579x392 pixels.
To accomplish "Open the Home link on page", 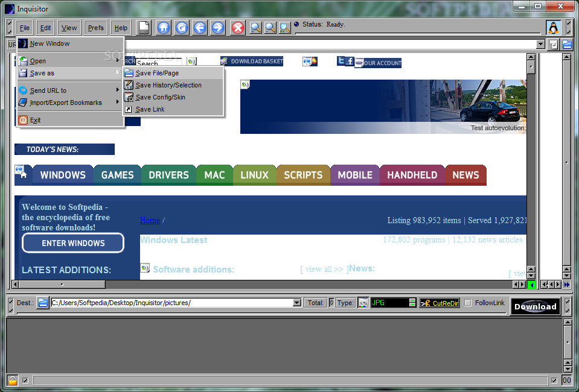I will click(x=150, y=221).
